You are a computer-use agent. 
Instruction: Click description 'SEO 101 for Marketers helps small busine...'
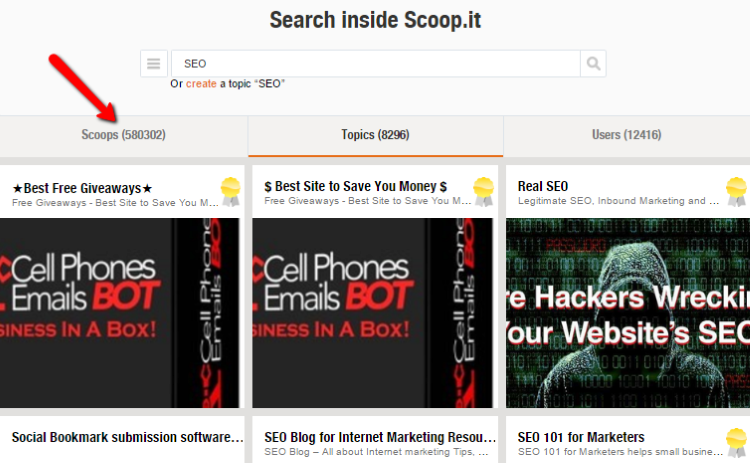click(x=620, y=452)
